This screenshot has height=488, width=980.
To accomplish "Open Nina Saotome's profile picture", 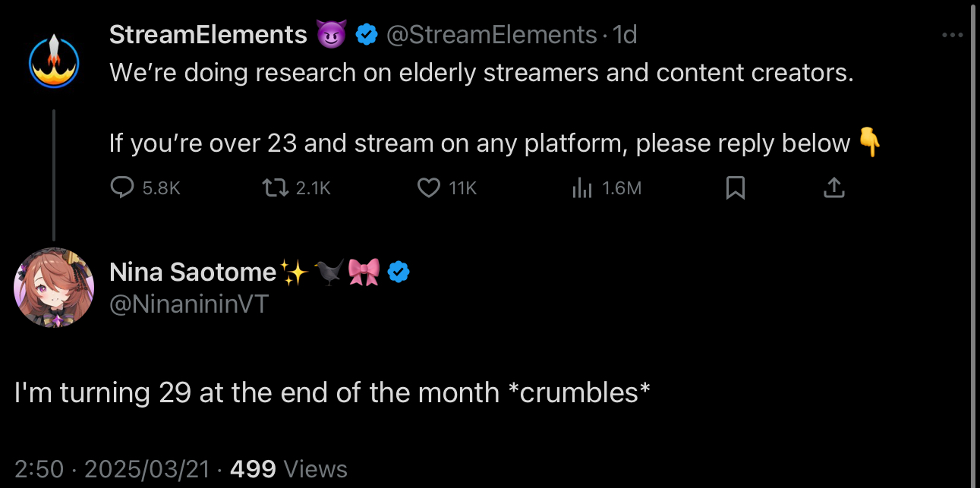I will [x=54, y=288].
